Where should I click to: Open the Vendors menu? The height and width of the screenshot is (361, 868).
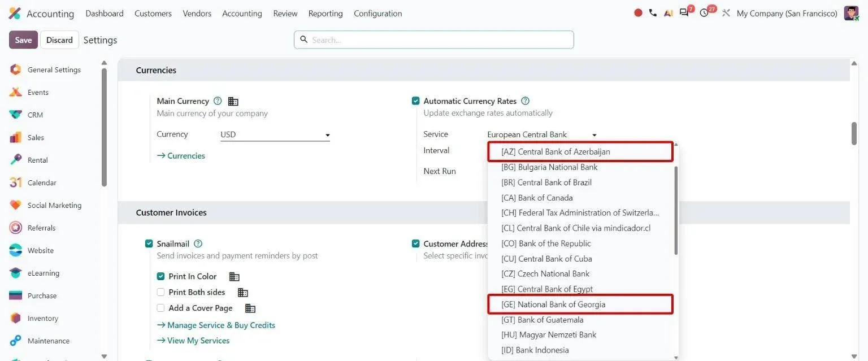[197, 13]
